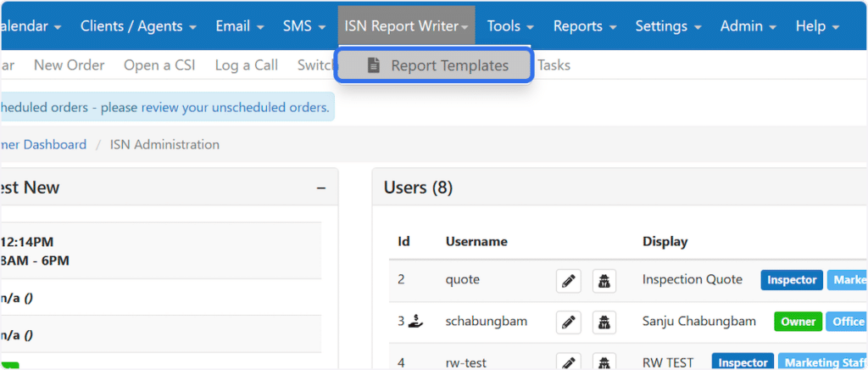This screenshot has width=868, height=370.
Task: Select Report Templates from the menu
Action: 449,65
